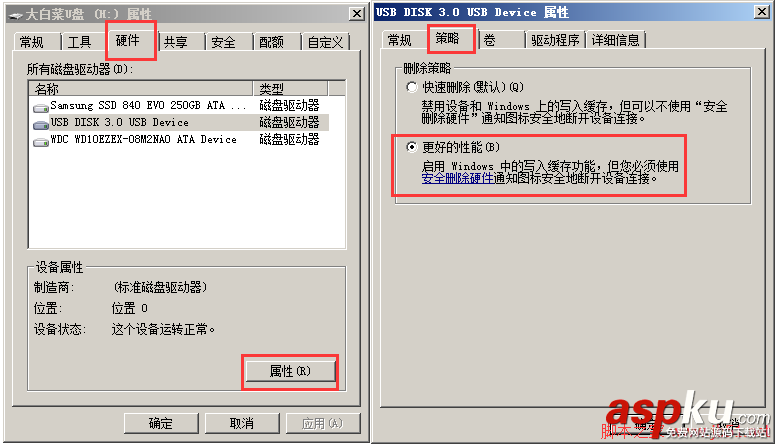Click the WDC WD10EZEX drive icon
The image size is (776, 445).
[x=40, y=142]
